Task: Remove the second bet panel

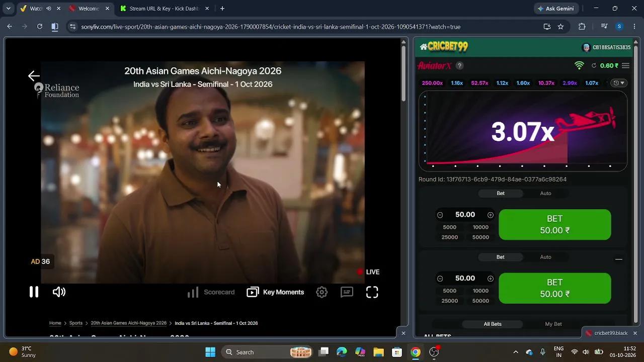Action: pyautogui.click(x=619, y=259)
